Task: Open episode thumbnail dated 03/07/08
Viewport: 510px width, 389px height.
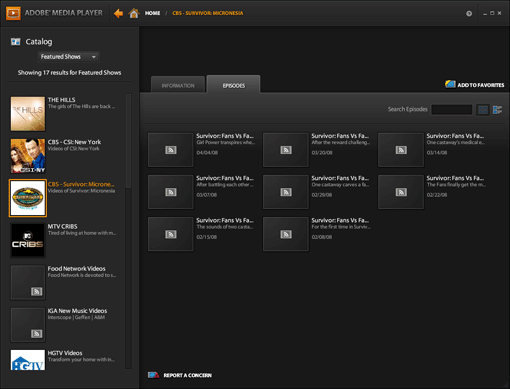Action: coord(171,192)
